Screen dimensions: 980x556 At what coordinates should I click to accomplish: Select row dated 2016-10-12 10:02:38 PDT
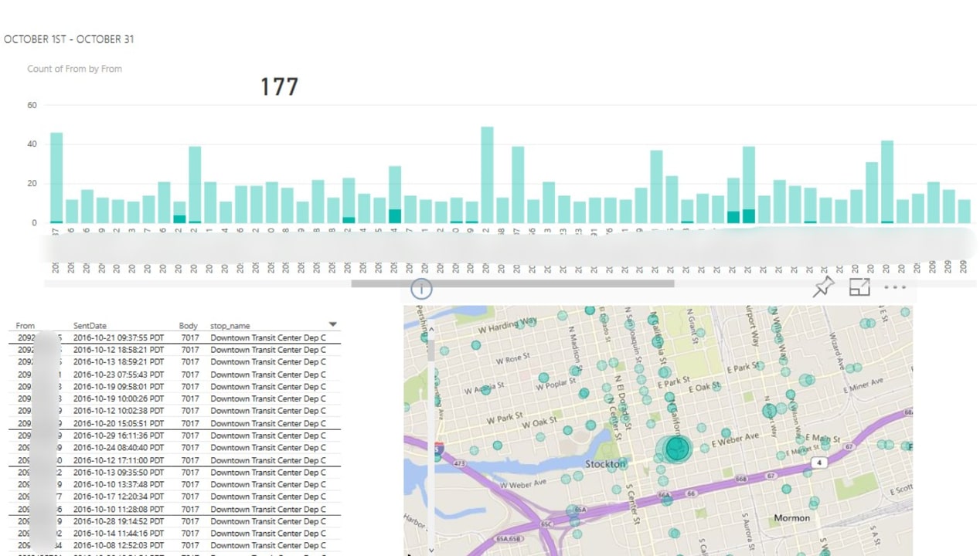point(175,411)
